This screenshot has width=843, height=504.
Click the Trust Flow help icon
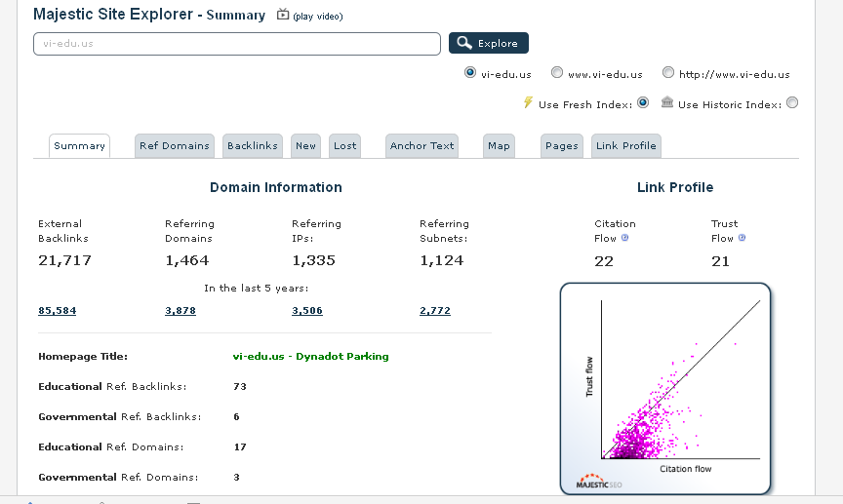coord(742,238)
